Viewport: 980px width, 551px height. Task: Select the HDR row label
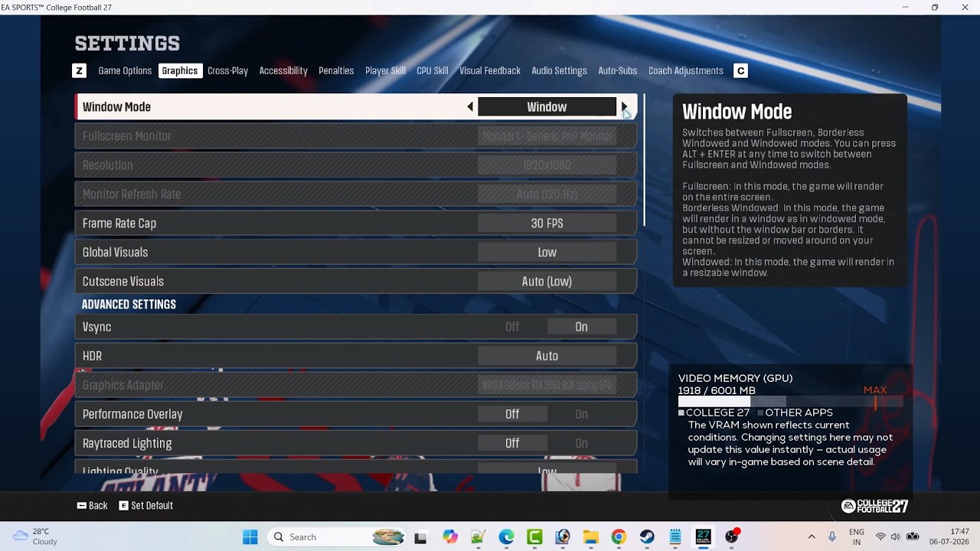pyautogui.click(x=92, y=356)
